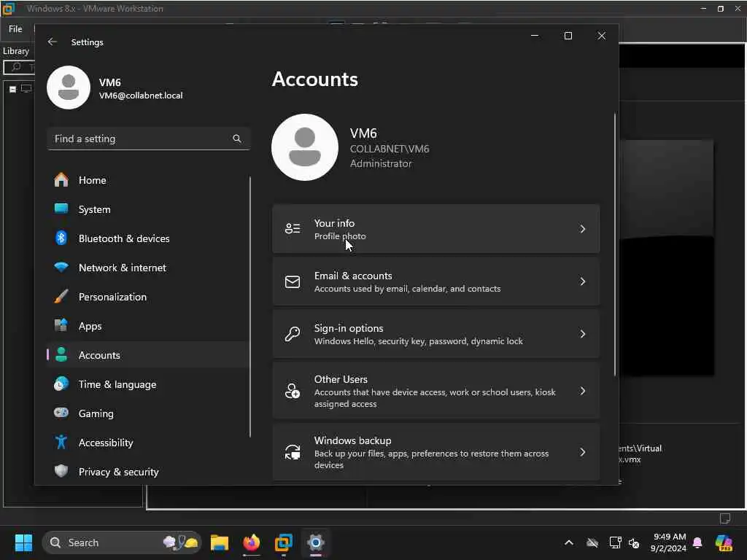Viewport: 747px width, 560px height.
Task: Open Privacy & security settings
Action: (147, 472)
